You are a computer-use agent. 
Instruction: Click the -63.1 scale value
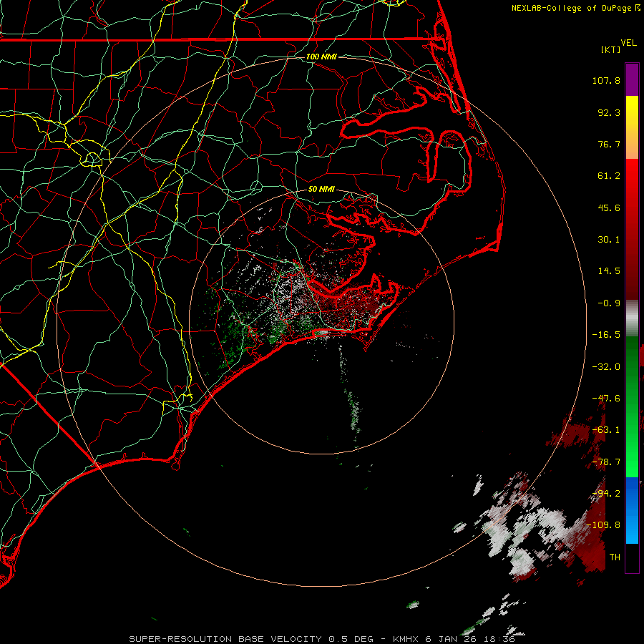pos(606,430)
